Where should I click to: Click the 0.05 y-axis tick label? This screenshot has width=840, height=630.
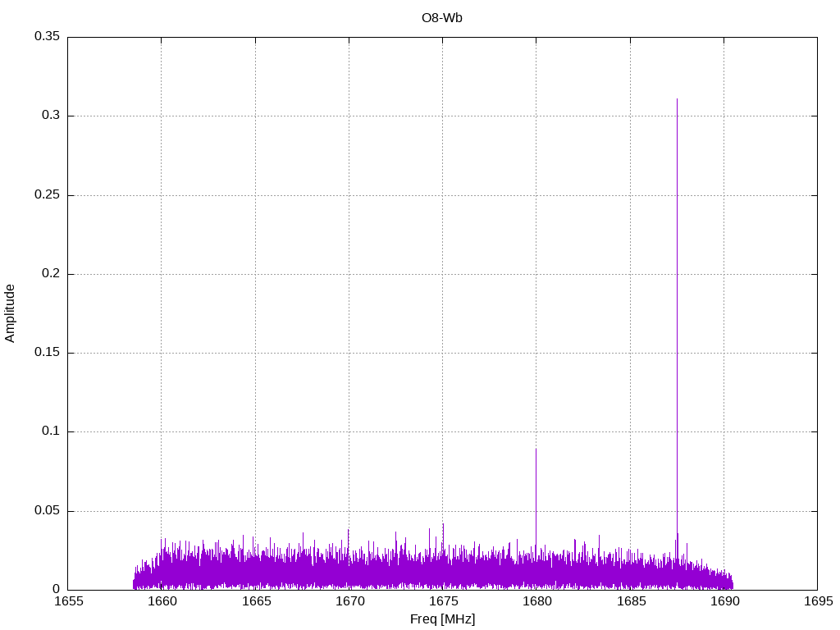[47, 511]
